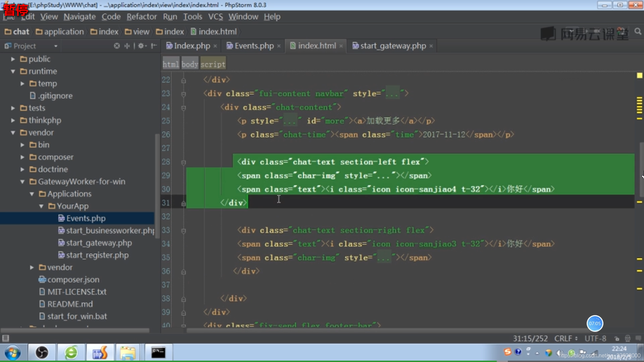Select Events.php file icon in project tree
This screenshot has height=362, width=644.
61,218
